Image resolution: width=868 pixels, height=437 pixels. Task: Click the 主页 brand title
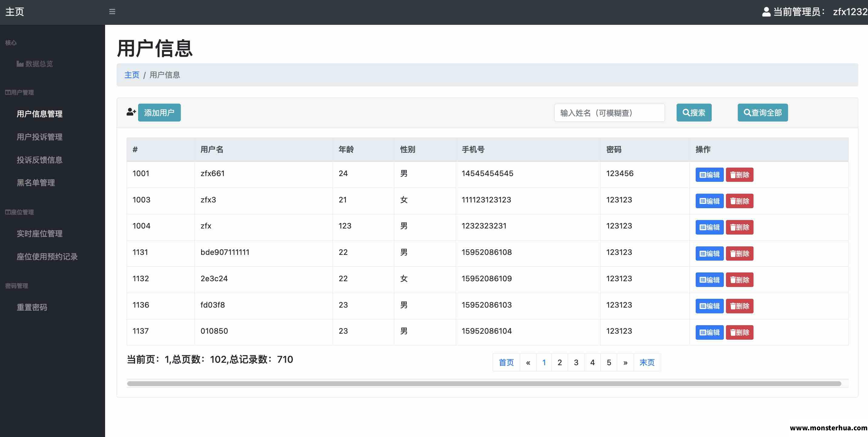pyautogui.click(x=15, y=12)
